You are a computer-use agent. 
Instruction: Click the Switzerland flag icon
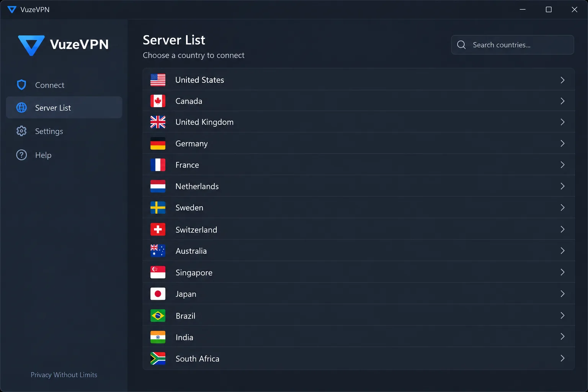(158, 229)
